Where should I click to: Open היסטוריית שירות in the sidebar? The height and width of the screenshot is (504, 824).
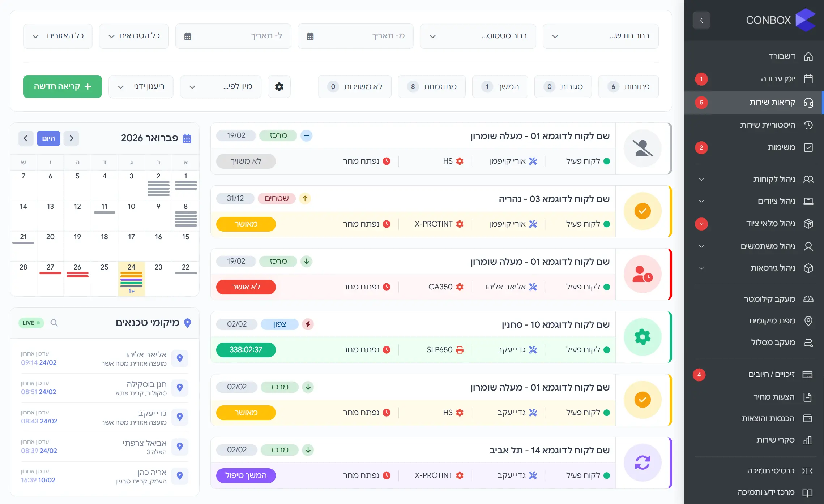pyautogui.click(x=767, y=125)
